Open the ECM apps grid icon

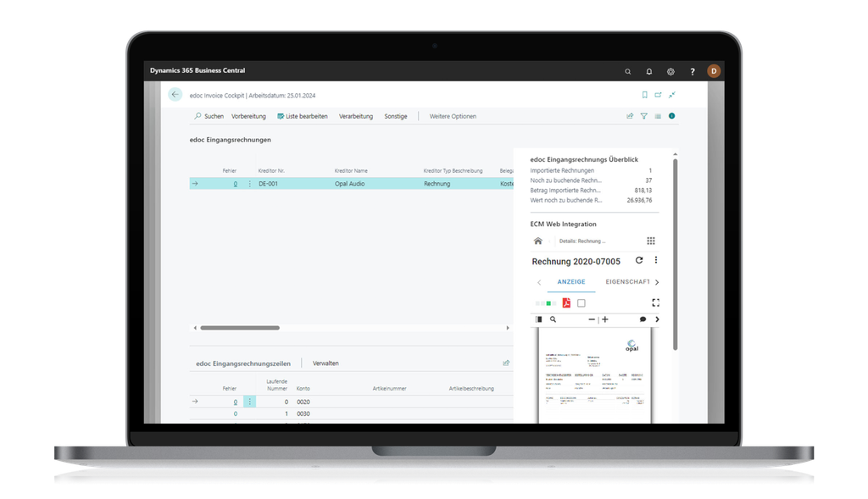tap(651, 241)
